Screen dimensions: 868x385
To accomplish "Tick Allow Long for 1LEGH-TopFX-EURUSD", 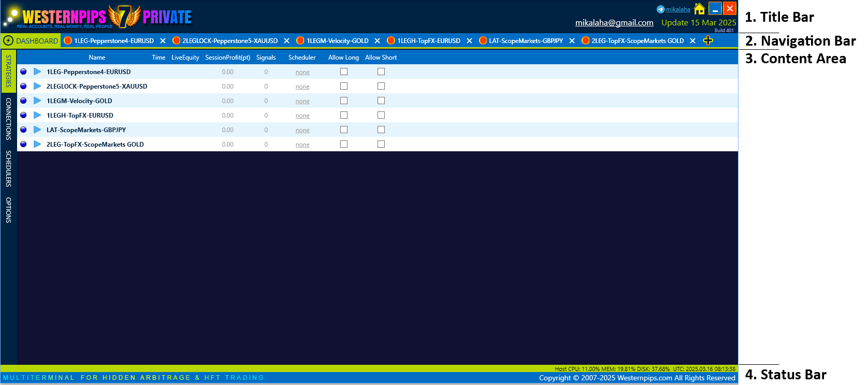I will point(344,115).
